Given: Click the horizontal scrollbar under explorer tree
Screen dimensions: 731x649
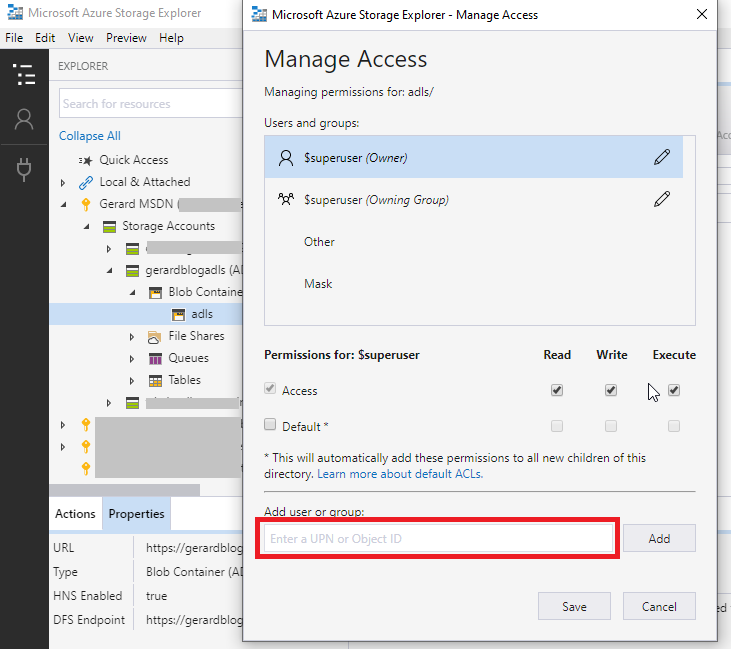Looking at the screenshot, I should point(124,490).
